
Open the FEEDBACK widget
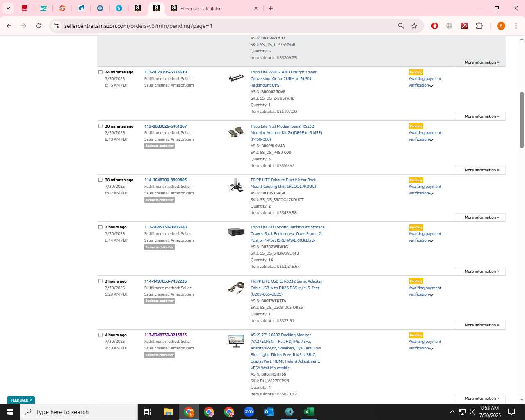point(19,400)
